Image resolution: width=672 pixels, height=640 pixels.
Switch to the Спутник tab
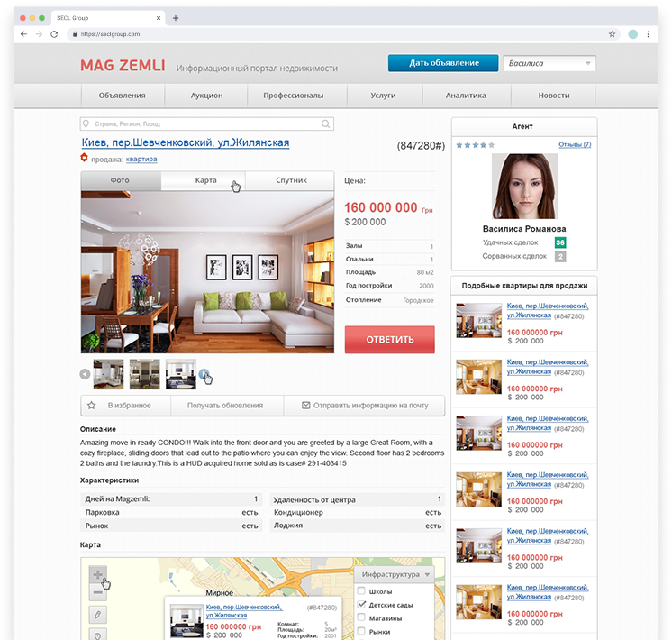[292, 180]
